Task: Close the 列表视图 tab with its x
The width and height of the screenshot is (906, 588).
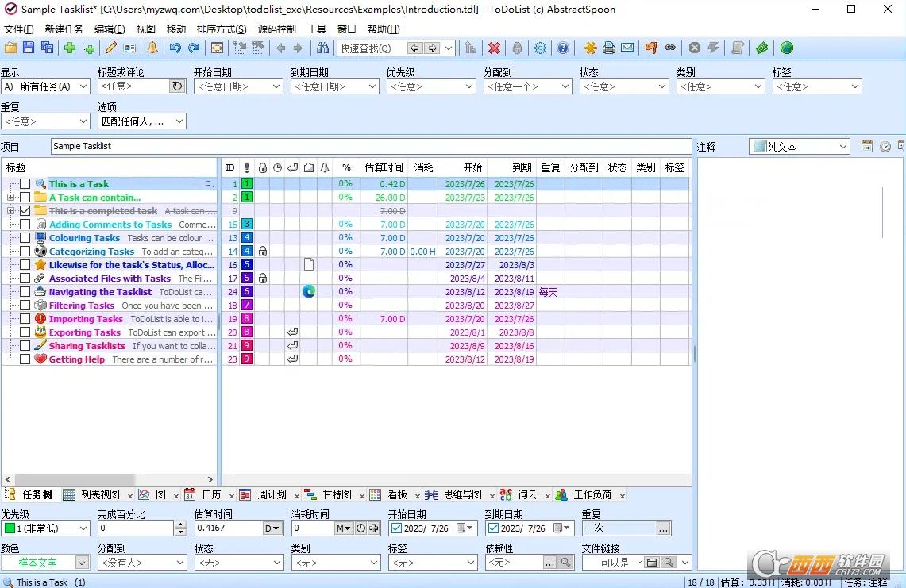Action: tap(130, 496)
